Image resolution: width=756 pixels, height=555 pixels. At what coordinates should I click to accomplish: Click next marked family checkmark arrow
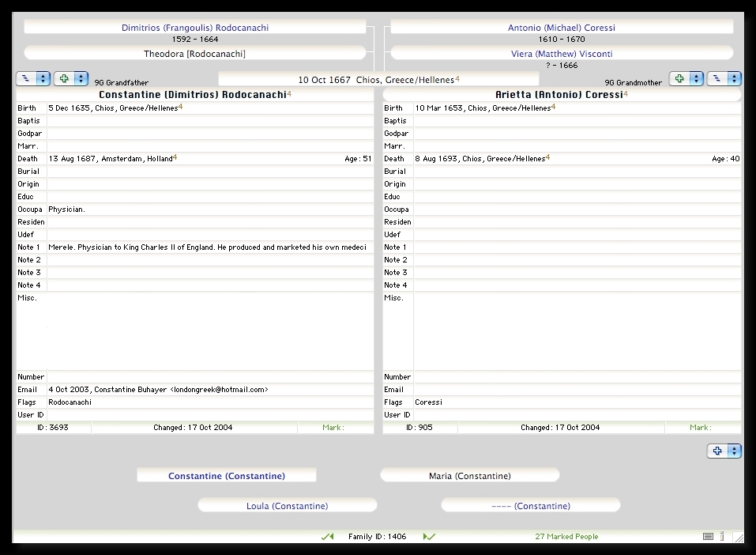430,537
